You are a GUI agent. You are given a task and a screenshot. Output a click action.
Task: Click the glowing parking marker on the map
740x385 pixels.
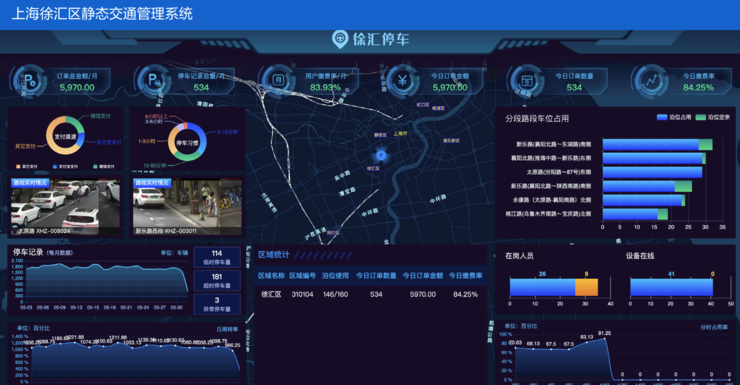point(381,155)
